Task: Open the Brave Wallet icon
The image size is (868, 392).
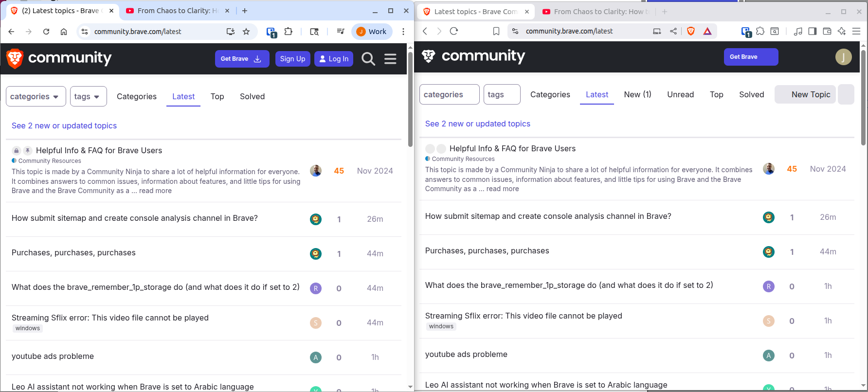Action: (827, 31)
